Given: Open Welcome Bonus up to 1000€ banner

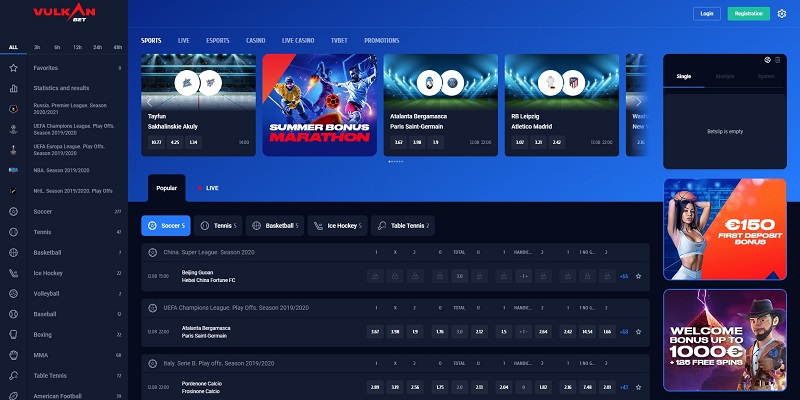Looking at the screenshot, I should tap(725, 340).
